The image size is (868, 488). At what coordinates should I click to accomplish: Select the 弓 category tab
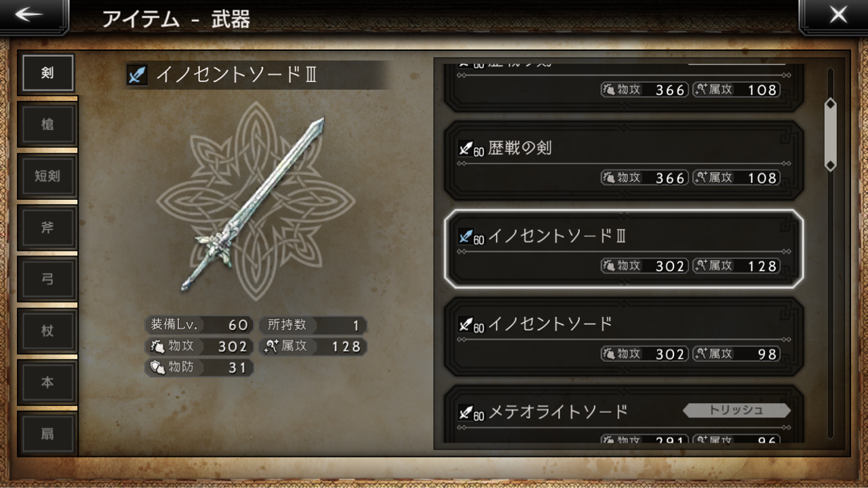tap(47, 279)
